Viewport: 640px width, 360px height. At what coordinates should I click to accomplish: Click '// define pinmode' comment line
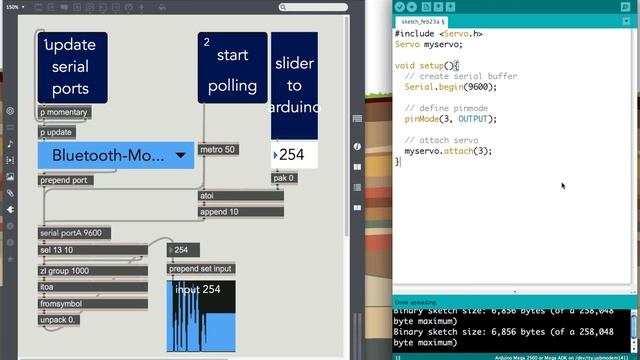point(446,108)
